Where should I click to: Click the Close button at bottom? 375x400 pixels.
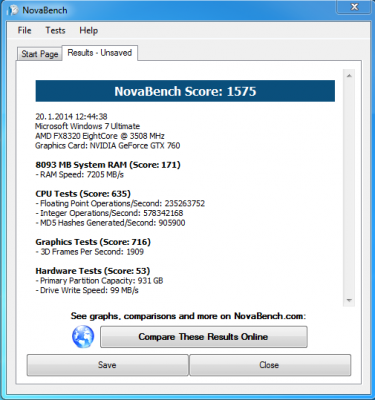coord(270,365)
